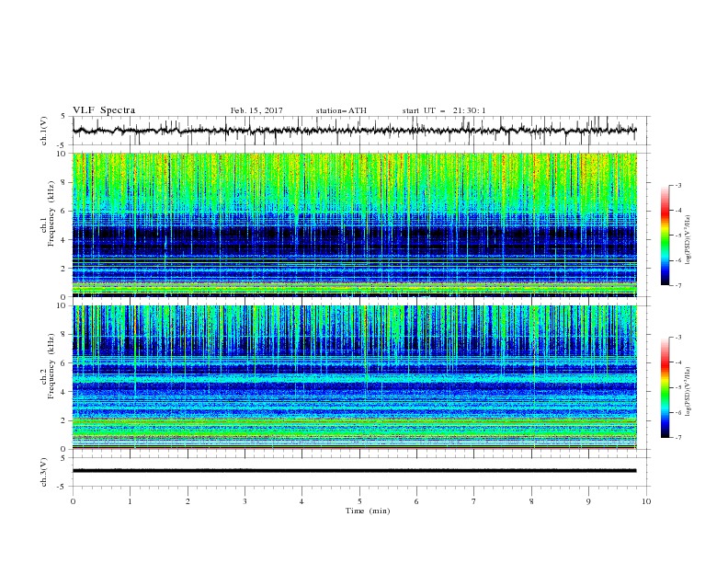Image resolution: width=728 pixels, height=563 pixels.
Task: Click time axis tick label "1"
Action: coord(130,501)
